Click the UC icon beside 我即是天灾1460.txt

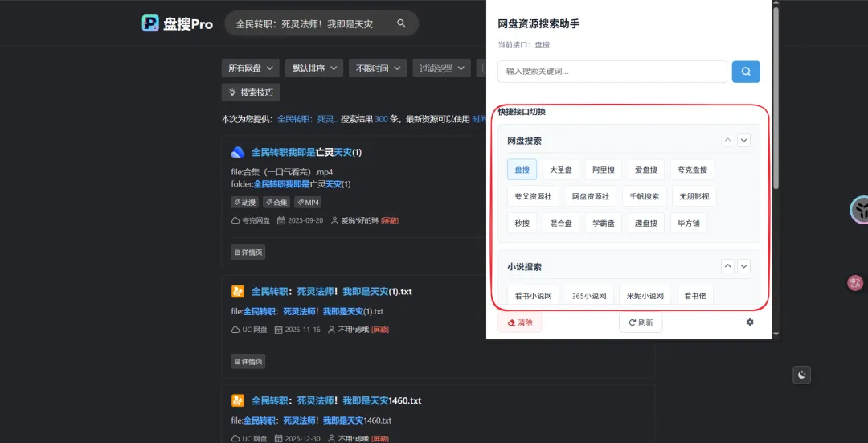pyautogui.click(x=237, y=400)
